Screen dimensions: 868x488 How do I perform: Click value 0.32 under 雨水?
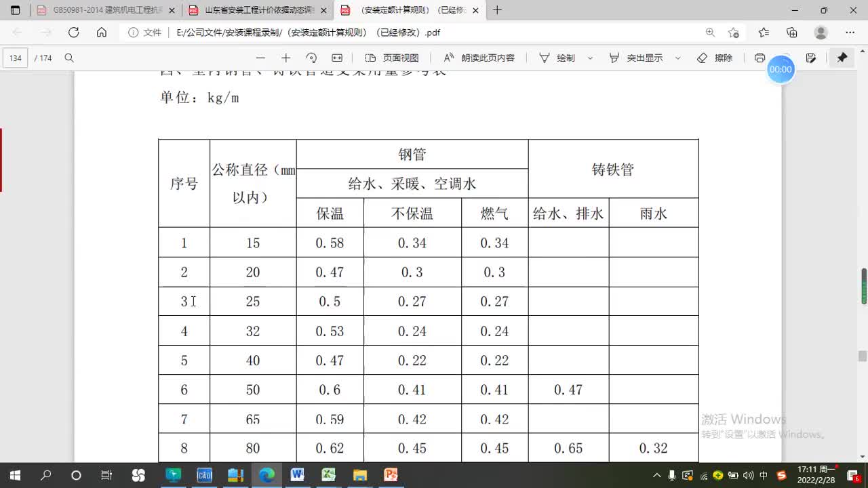click(x=653, y=449)
